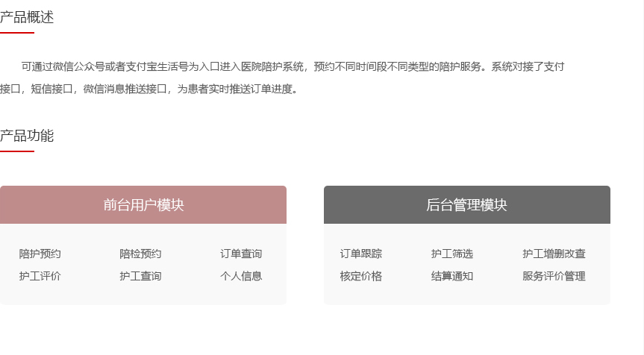Open the 陪护预约 feature
This screenshot has height=355, width=644.
point(40,254)
